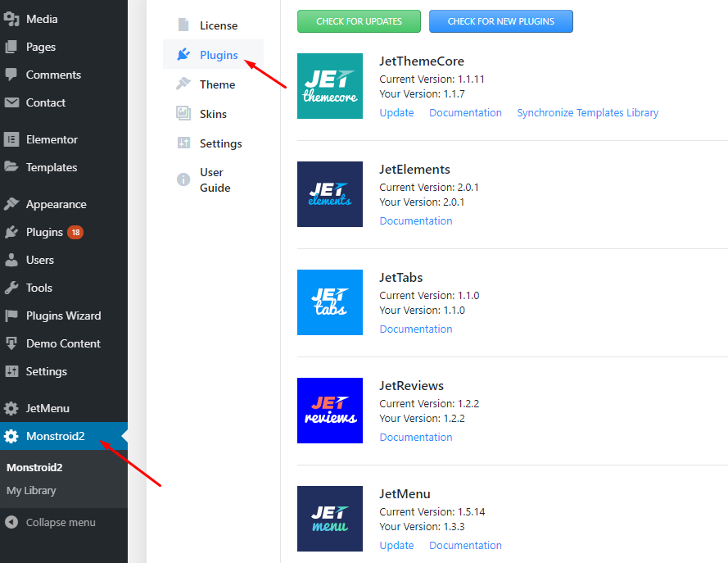The width and height of the screenshot is (728, 563).
Task: Click the JetReviews plugin logo
Action: coord(329,411)
